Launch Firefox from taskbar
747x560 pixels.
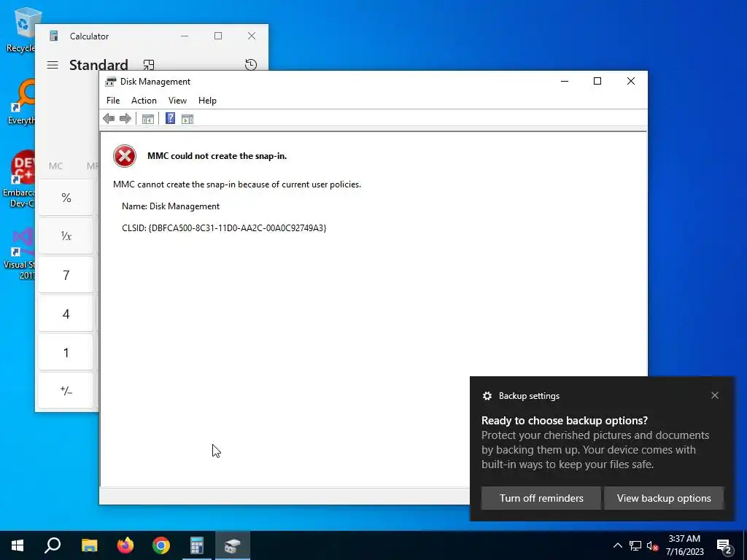pos(125,545)
